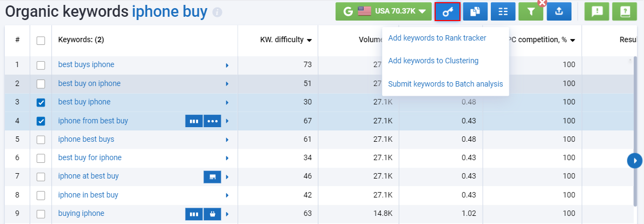Open keyword link best buys iphone

pos(86,65)
